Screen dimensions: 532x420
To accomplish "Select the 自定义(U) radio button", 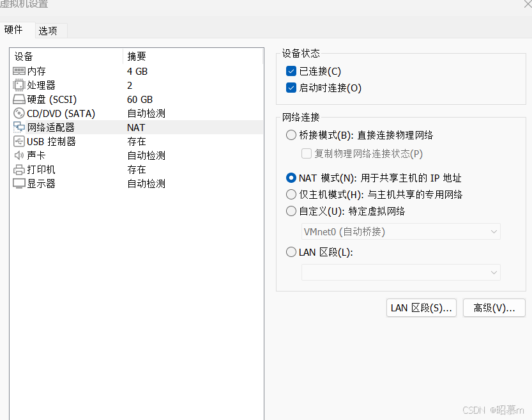I will 291,211.
